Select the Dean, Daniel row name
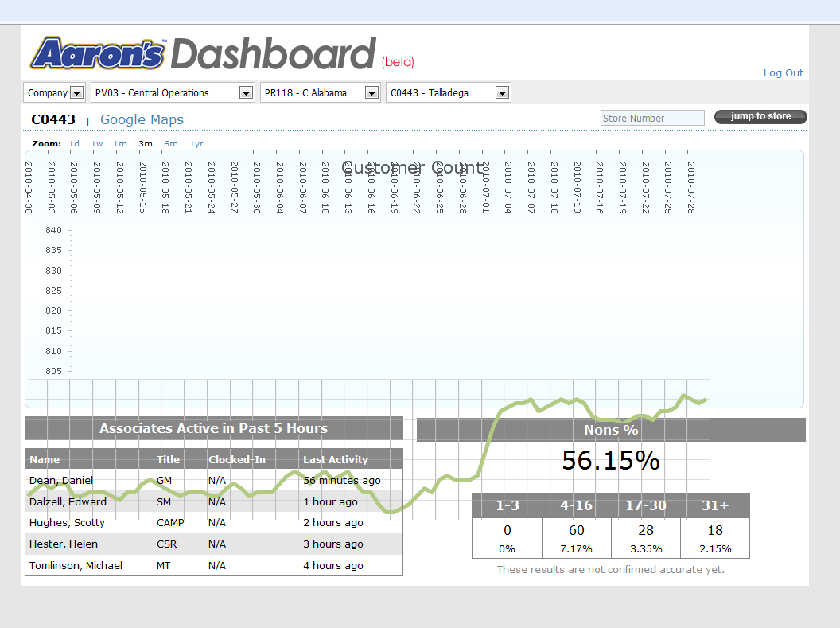This screenshot has height=628, width=840. tap(61, 480)
